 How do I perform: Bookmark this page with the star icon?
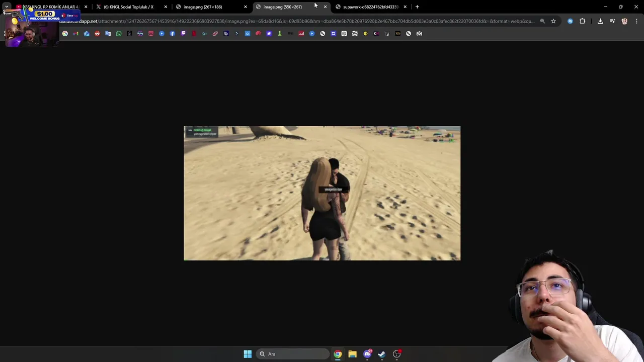click(553, 21)
